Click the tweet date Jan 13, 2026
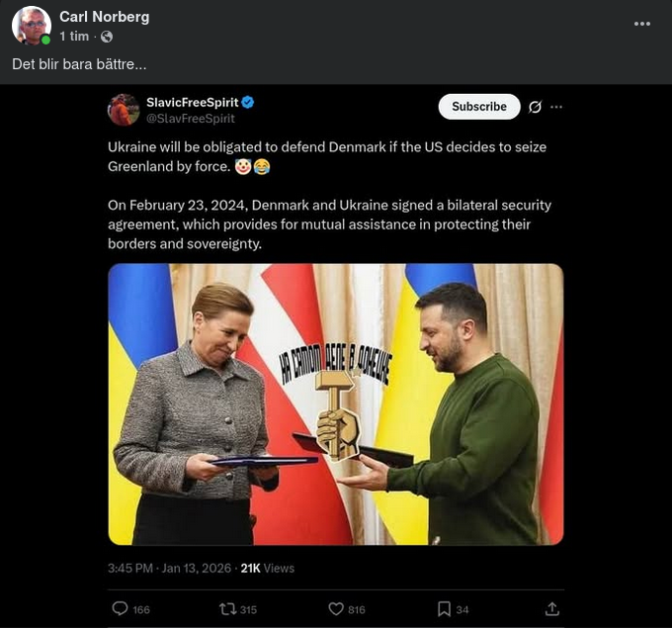The image size is (672, 628). click(x=196, y=569)
